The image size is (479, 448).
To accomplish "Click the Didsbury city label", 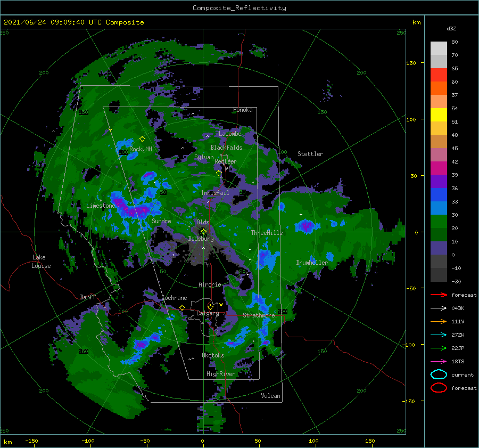I will 201,239.
